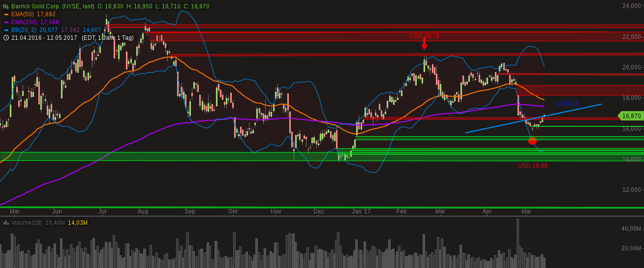644x268 pixels.
Task: Click the red circle marker above USD 15,86
Action: (532, 141)
